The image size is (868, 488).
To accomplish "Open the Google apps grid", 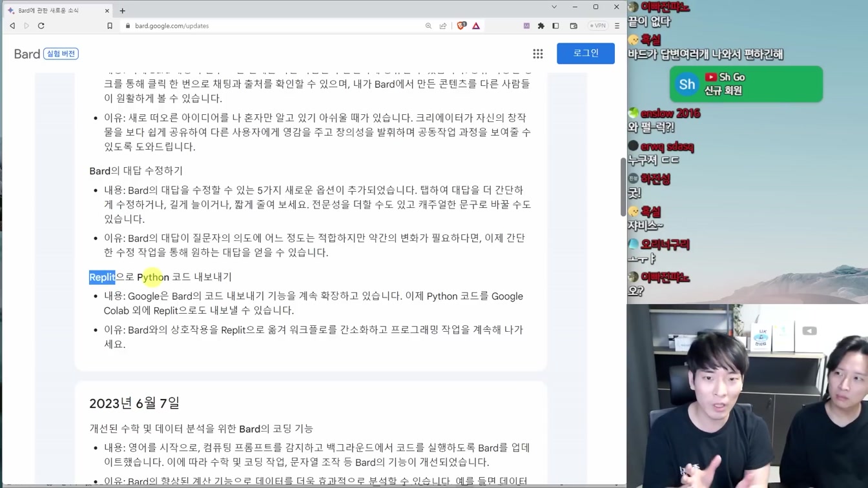I will click(538, 54).
